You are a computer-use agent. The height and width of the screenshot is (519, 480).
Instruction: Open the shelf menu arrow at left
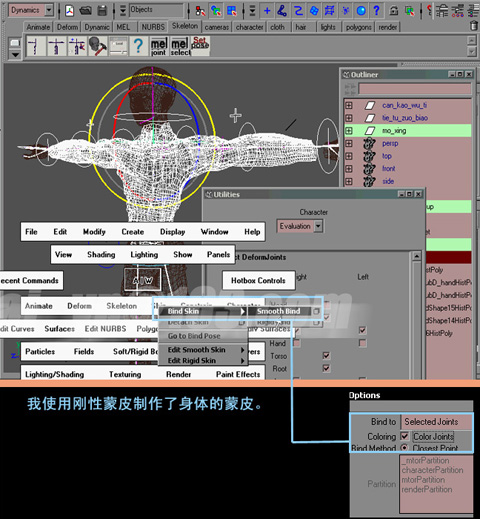15,54
